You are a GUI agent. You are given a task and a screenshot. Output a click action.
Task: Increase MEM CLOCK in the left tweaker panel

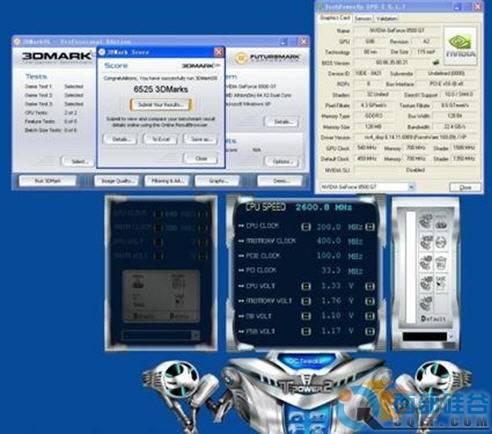click(202, 228)
